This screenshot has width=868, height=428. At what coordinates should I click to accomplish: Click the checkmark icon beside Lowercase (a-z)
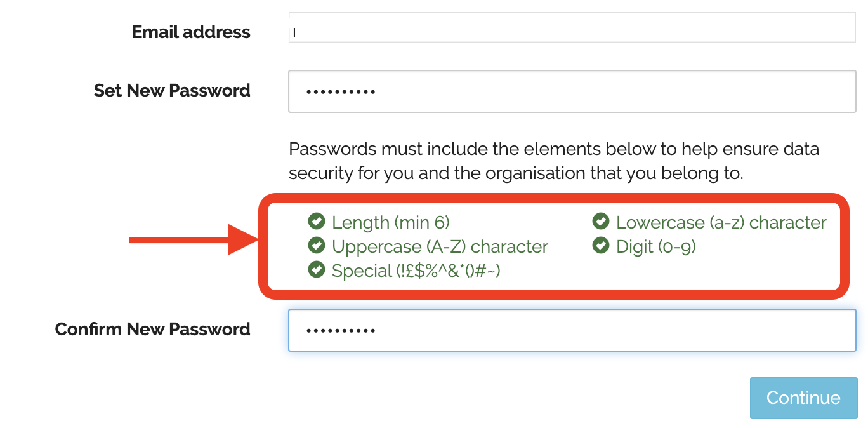click(x=600, y=222)
